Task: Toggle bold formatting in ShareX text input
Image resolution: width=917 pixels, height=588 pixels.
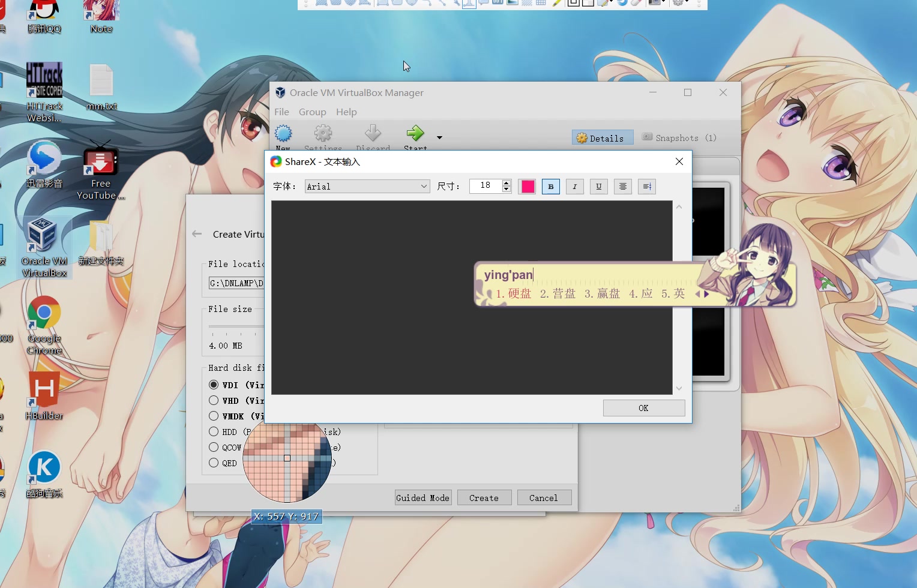Action: pos(550,186)
